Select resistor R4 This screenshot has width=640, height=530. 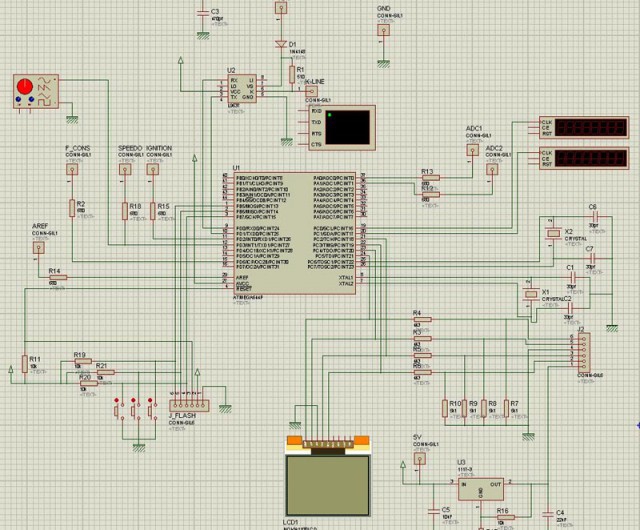tap(422, 319)
